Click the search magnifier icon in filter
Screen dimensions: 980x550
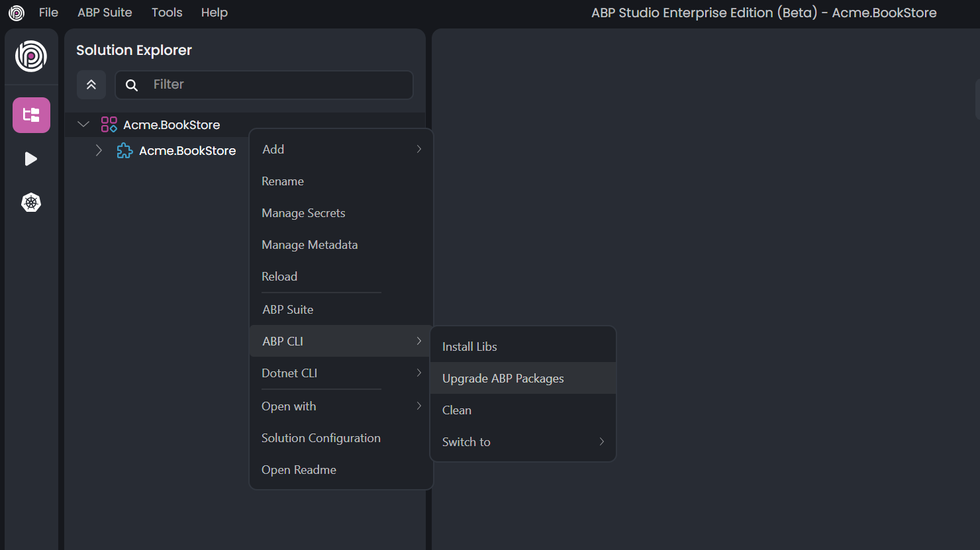coord(132,85)
